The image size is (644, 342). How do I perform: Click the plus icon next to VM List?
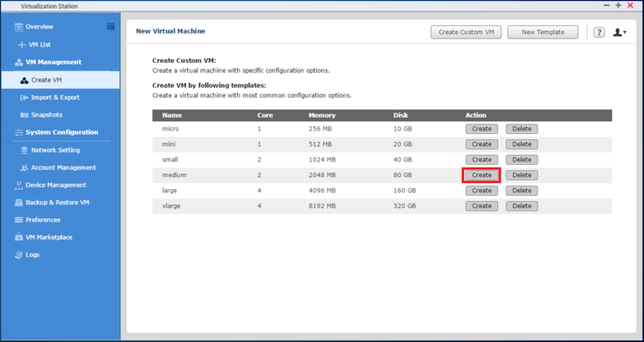[x=21, y=45]
